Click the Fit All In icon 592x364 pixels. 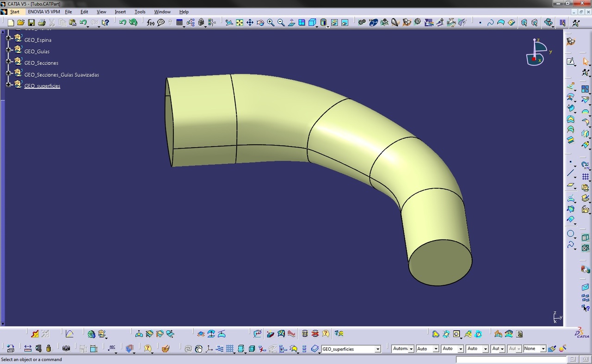coord(240,22)
